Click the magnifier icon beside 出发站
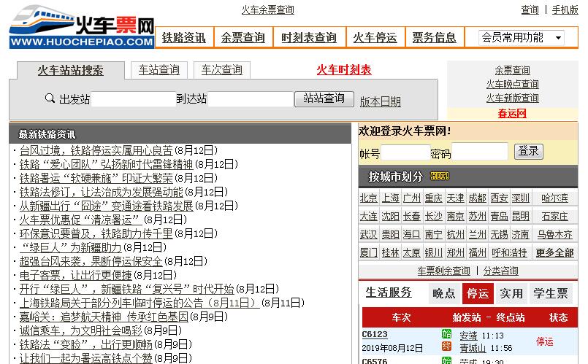588x364 pixels. [x=50, y=98]
